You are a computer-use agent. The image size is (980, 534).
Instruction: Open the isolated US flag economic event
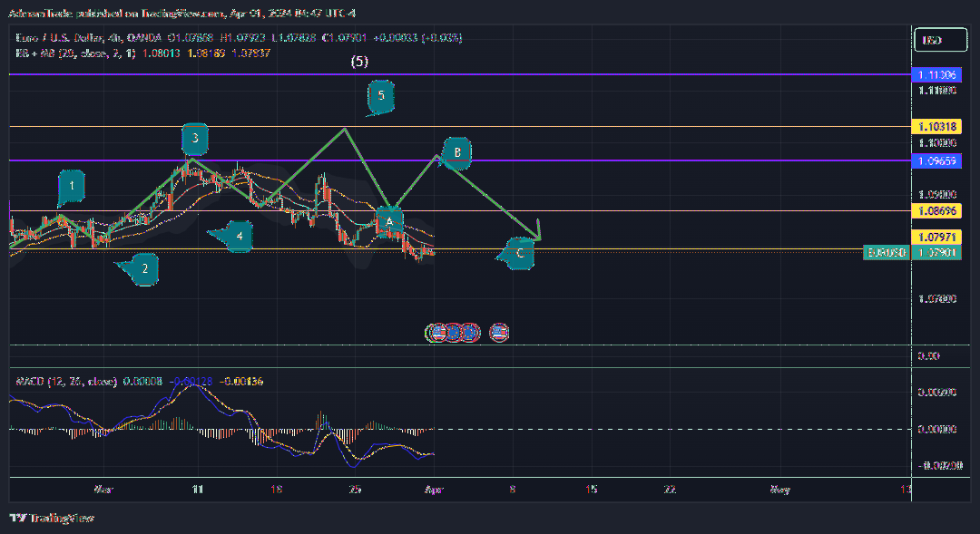click(499, 332)
